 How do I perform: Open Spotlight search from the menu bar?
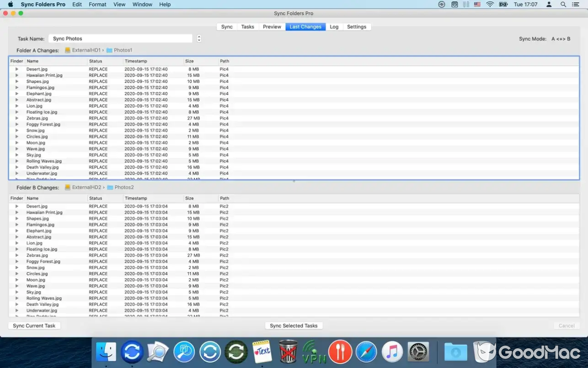(x=563, y=4)
